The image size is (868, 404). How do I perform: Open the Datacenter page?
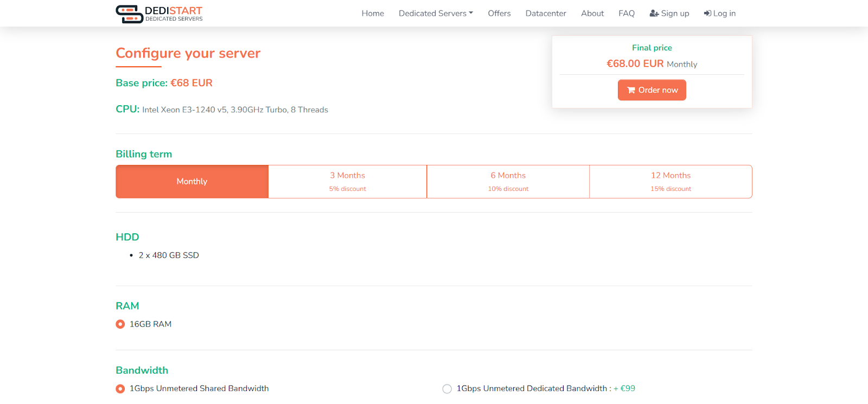click(x=546, y=14)
